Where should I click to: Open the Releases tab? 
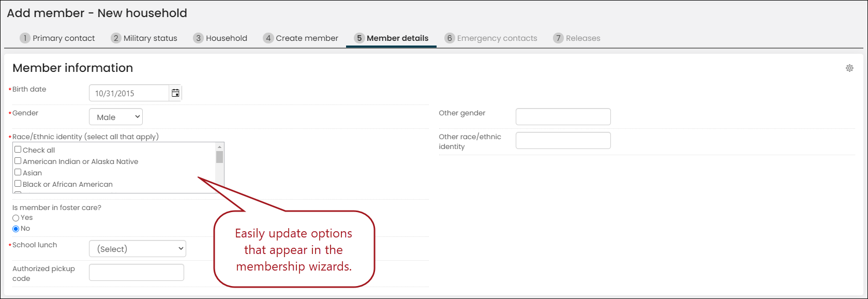click(577, 38)
